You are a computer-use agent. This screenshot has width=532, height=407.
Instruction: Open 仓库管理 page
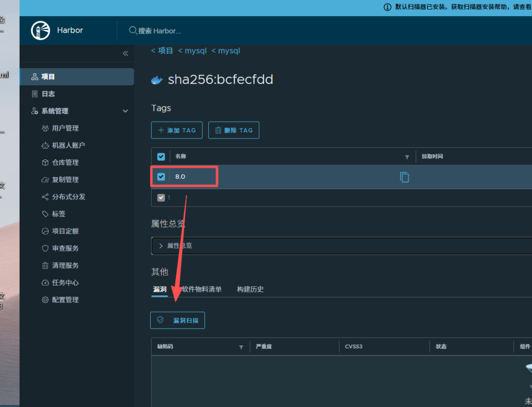tap(65, 163)
